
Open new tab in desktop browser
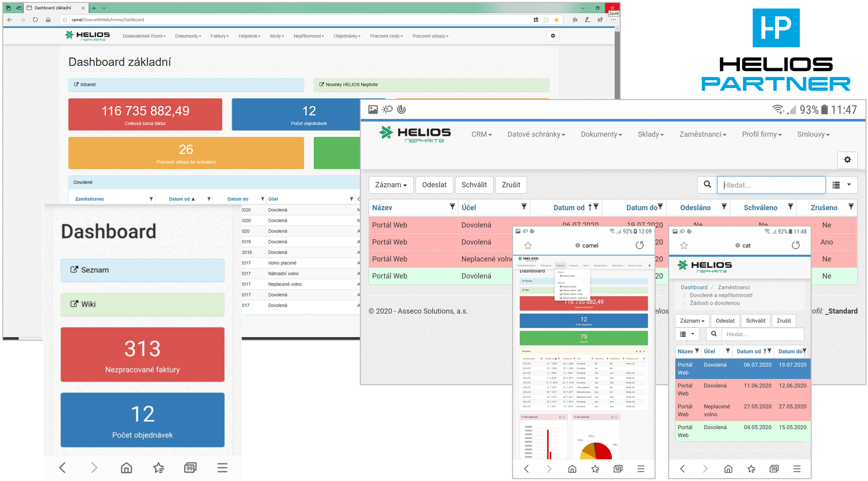[x=94, y=8]
